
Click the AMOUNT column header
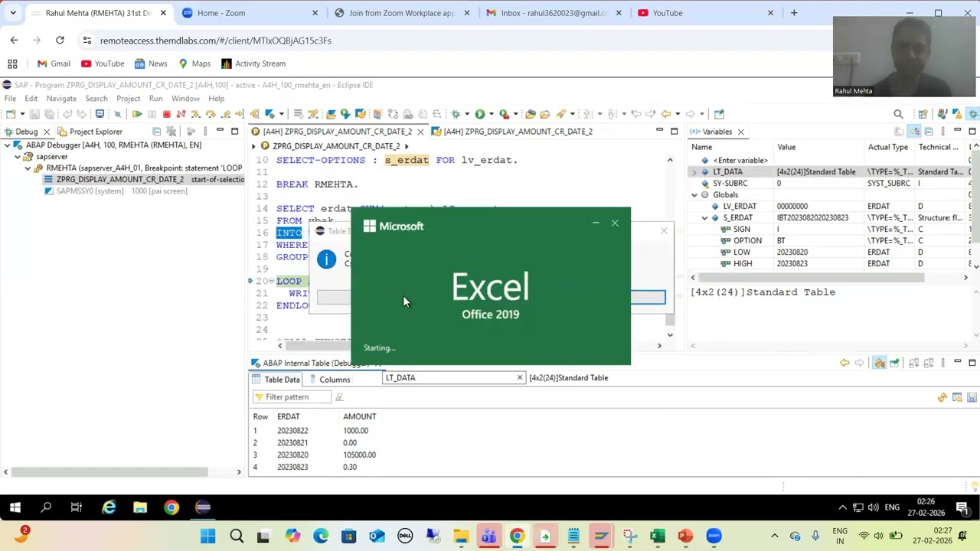point(359,416)
